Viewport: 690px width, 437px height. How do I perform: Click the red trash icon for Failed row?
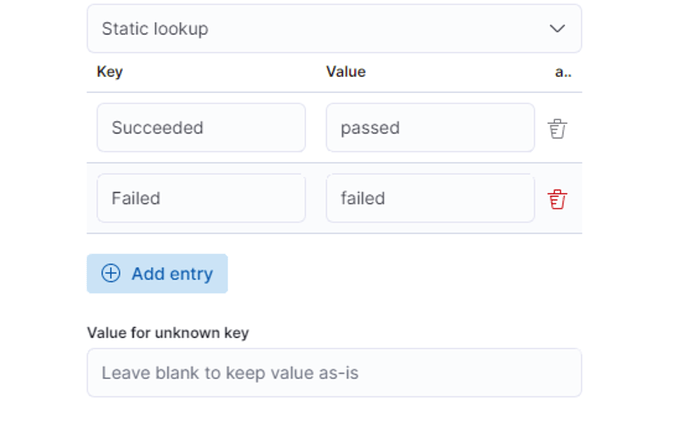[557, 199]
